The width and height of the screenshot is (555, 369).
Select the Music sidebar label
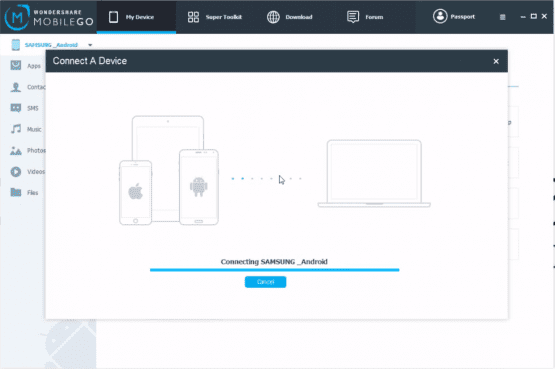click(34, 129)
